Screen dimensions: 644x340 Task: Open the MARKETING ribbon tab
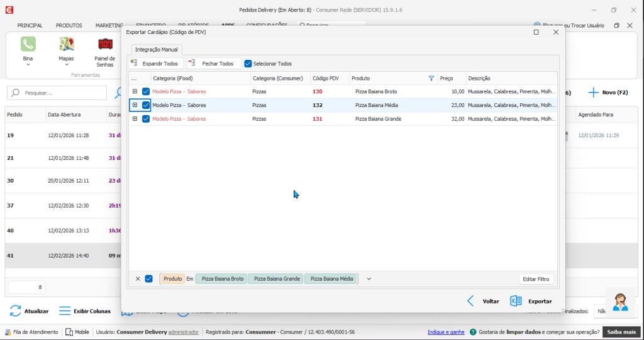point(109,25)
